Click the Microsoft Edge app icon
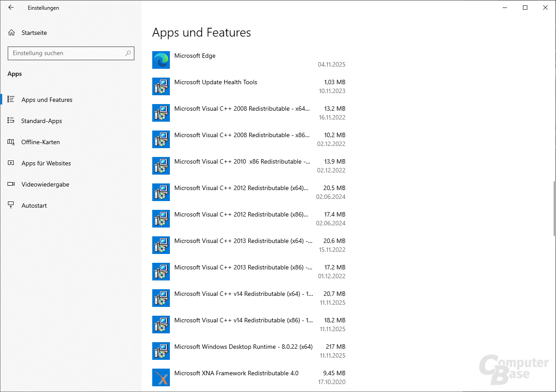The width and height of the screenshot is (556, 392). [161, 60]
